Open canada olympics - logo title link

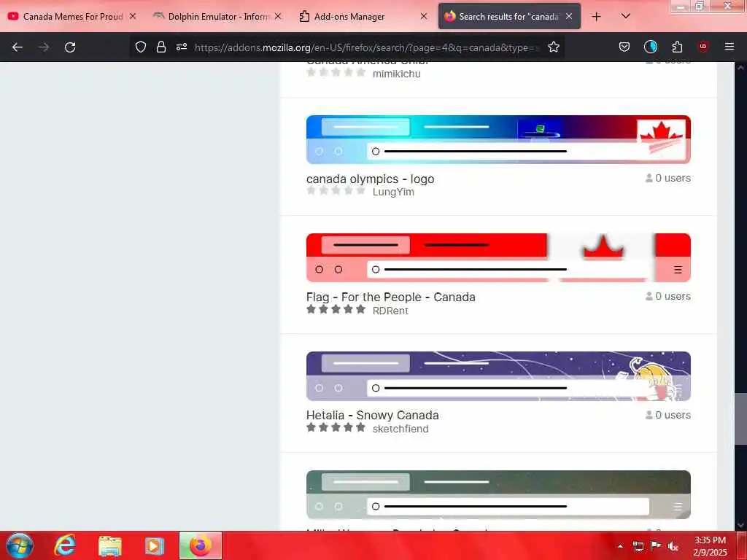coord(370,179)
